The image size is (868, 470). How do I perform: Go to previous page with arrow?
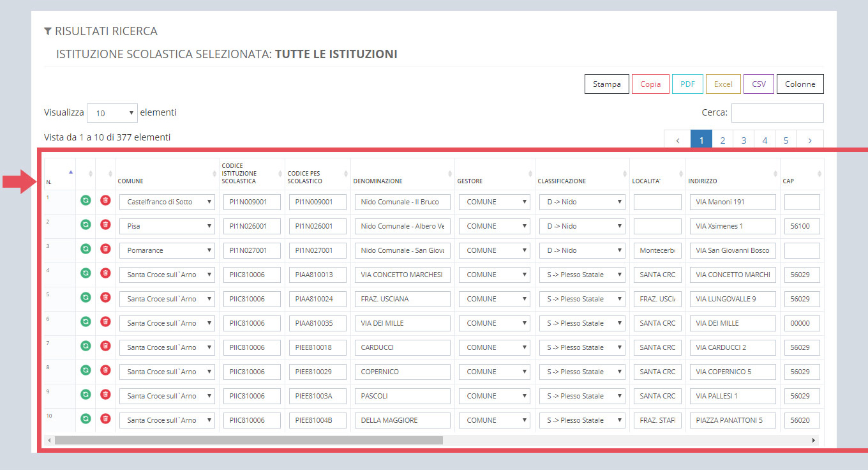pos(677,140)
